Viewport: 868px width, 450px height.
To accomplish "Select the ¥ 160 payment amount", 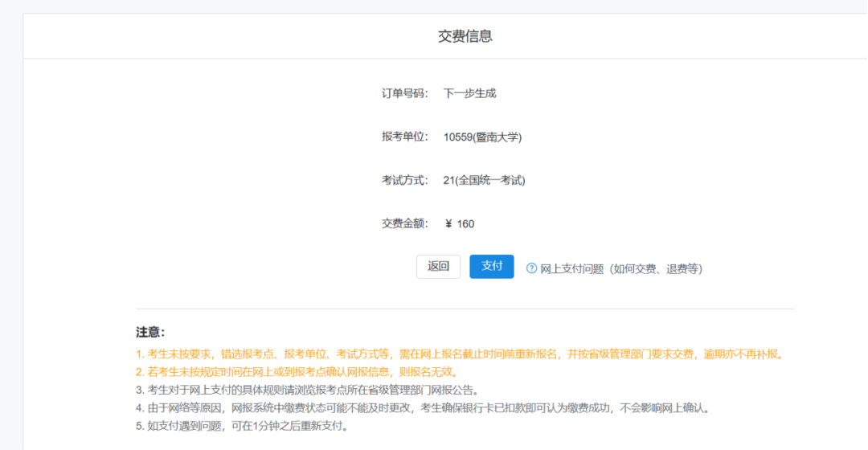I will [460, 223].
